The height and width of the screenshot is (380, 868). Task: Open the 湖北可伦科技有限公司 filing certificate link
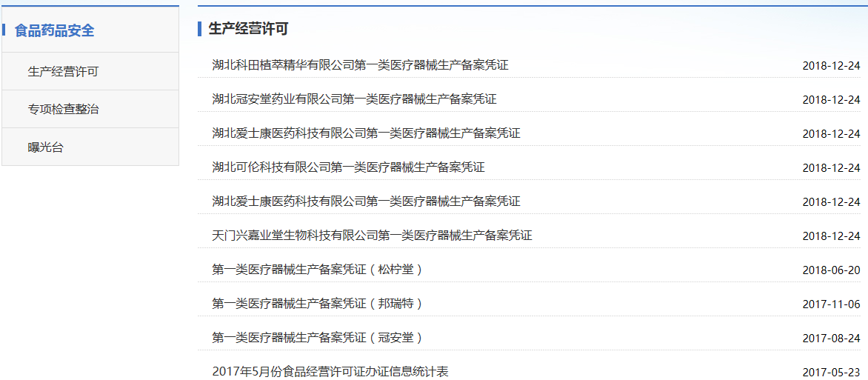tap(348, 167)
